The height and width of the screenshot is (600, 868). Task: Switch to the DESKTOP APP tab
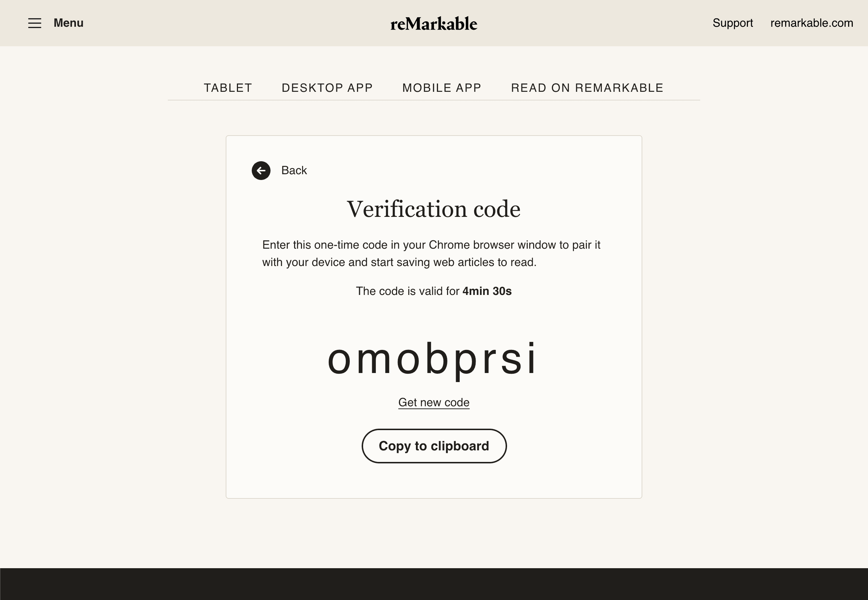327,87
